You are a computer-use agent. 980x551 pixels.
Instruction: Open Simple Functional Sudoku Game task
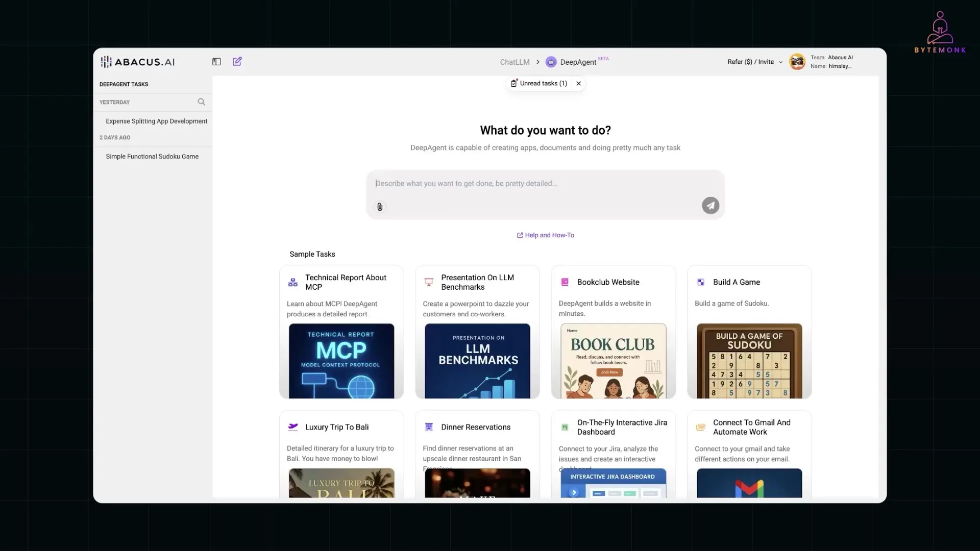[x=152, y=157]
